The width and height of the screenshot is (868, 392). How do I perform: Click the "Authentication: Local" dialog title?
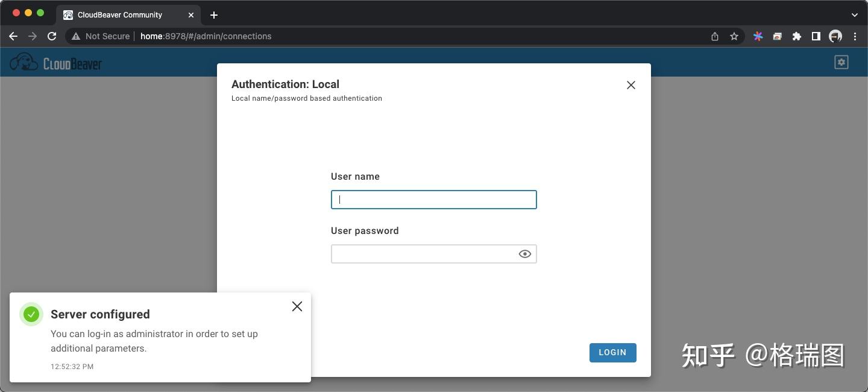tap(285, 84)
